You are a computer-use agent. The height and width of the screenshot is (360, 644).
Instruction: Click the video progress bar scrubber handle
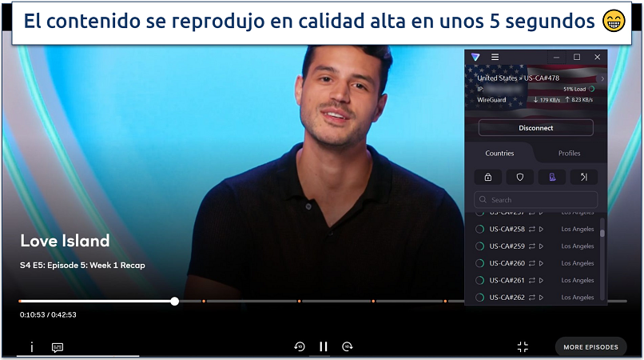click(174, 302)
